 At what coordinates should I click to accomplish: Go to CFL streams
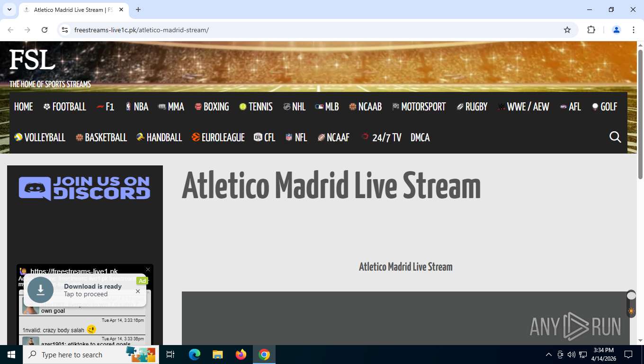click(x=265, y=137)
